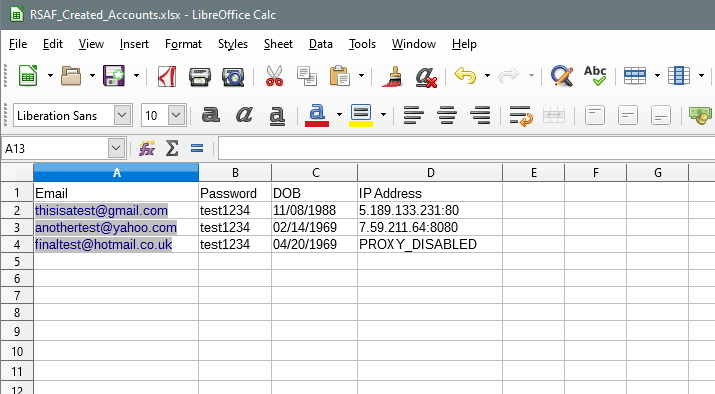Toggle underline text formatting
This screenshot has height=394, width=715.
point(277,115)
